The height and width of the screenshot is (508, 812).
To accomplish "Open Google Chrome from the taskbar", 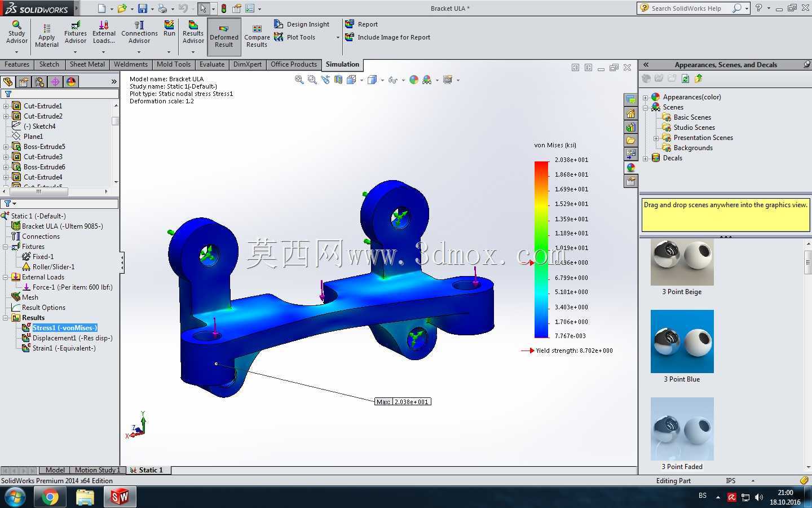I will pyautogui.click(x=50, y=497).
